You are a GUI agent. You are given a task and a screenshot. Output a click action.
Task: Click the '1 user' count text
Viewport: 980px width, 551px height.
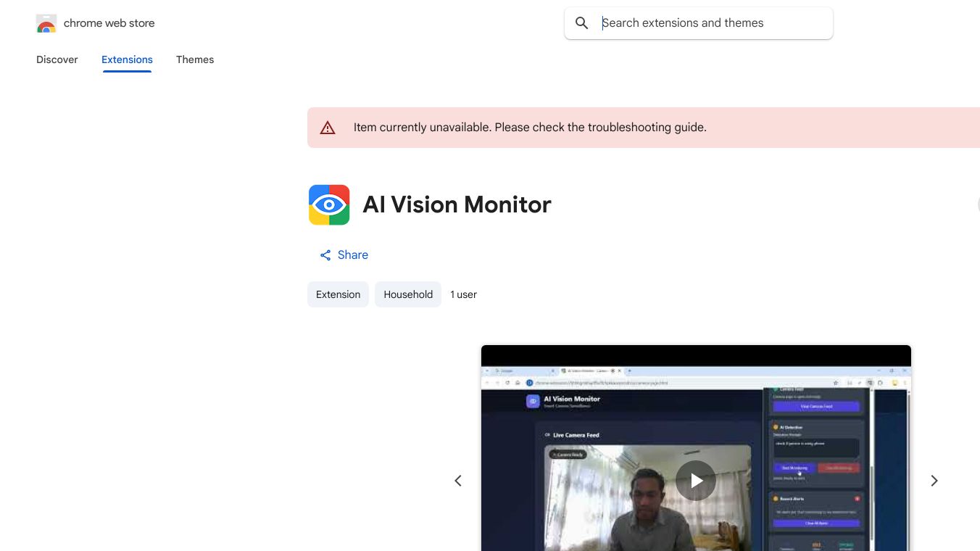coord(464,294)
